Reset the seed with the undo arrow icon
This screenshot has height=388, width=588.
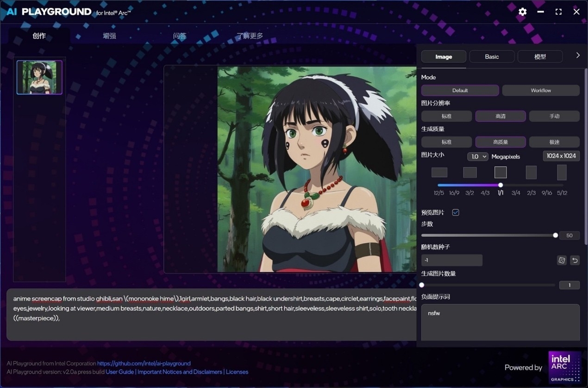click(575, 260)
